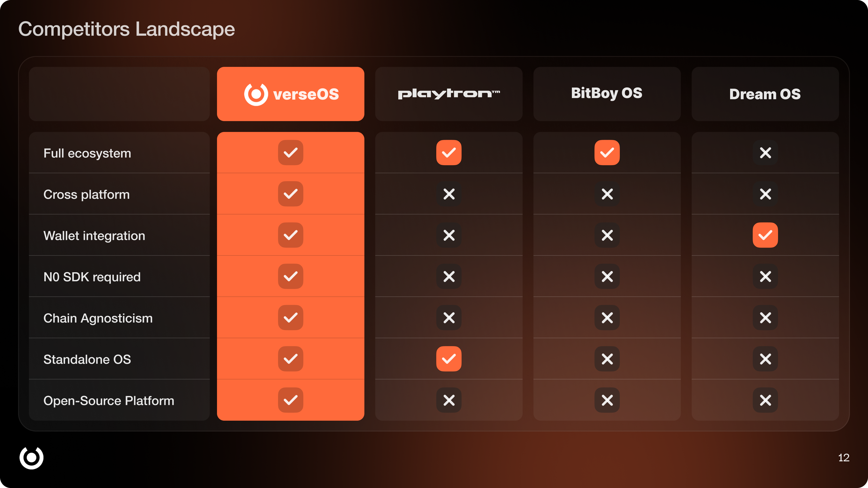Click BitBoy OS Wallet integration X mark
Image resolution: width=868 pixels, height=488 pixels.
(x=607, y=235)
